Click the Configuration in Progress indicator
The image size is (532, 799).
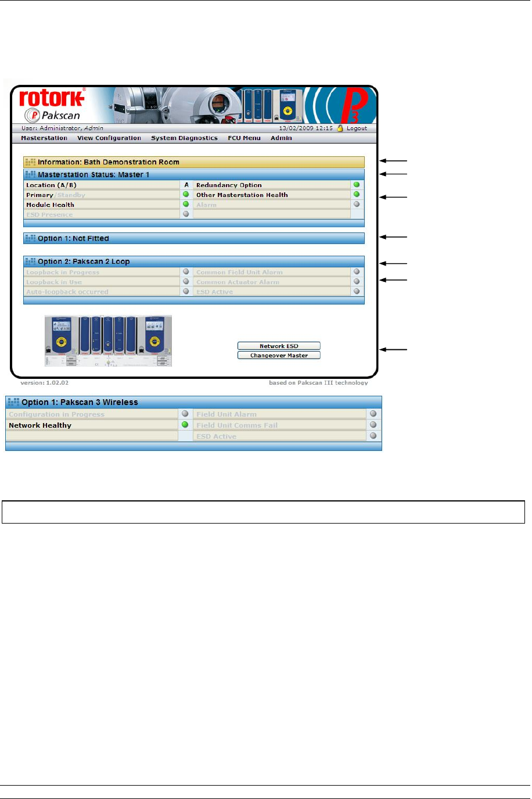185,414
